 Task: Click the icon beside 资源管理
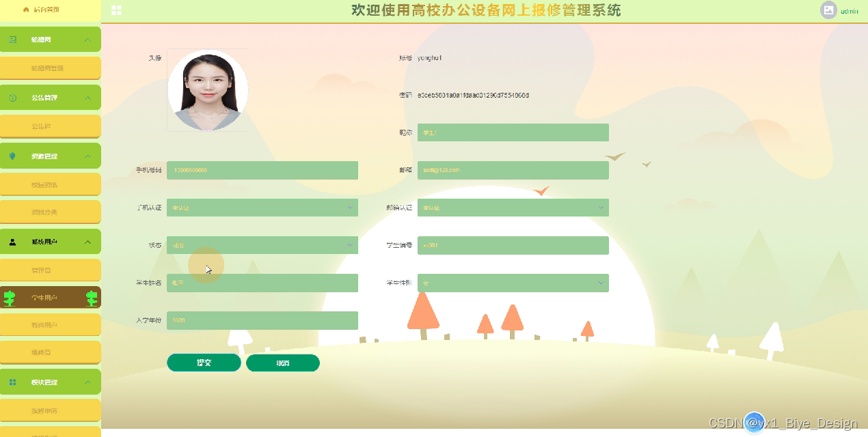12,156
